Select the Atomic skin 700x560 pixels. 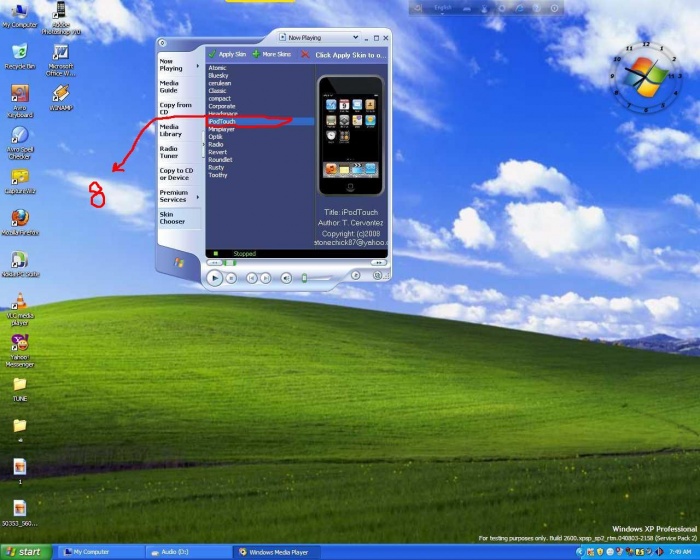[217, 68]
